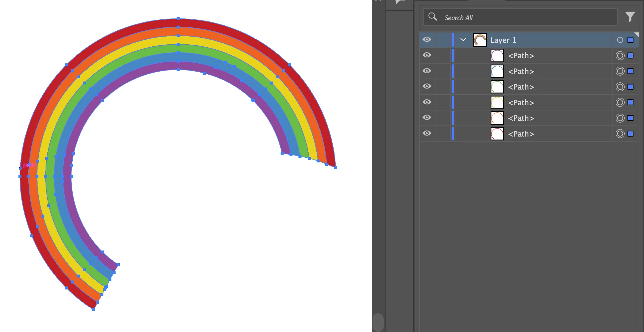Click the orange path thumbnail

pos(497,118)
